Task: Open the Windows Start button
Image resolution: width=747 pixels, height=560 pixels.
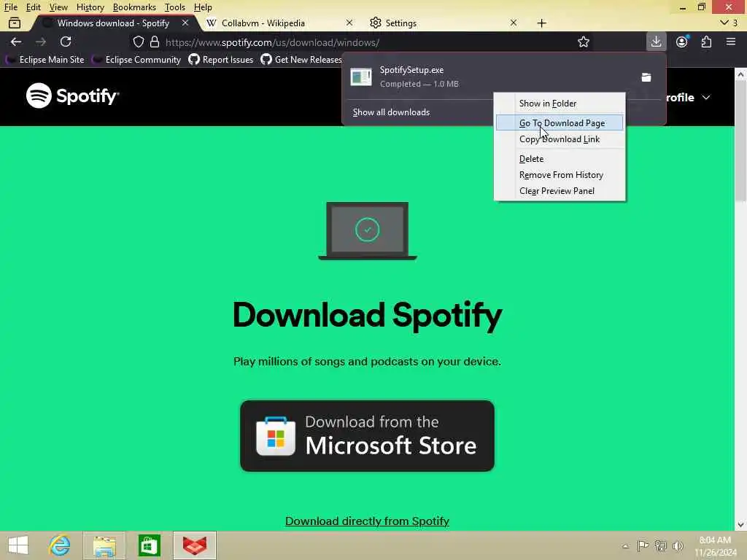Action: (18, 545)
